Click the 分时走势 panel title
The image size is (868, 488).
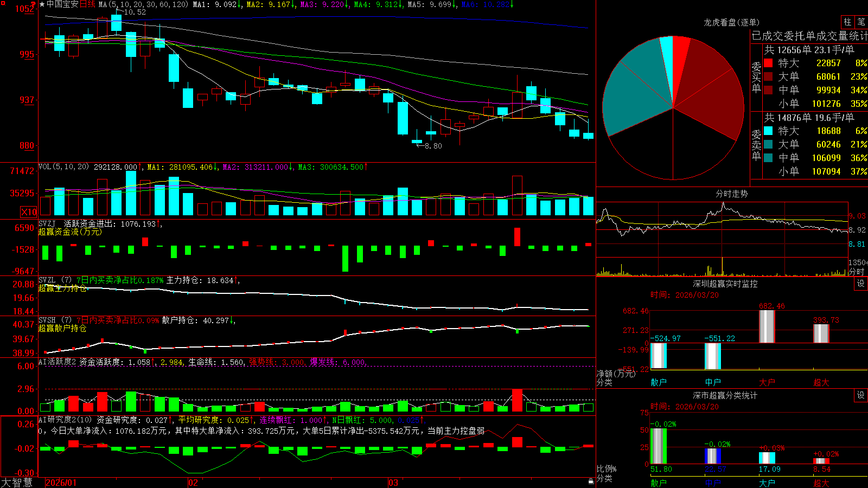click(x=731, y=194)
